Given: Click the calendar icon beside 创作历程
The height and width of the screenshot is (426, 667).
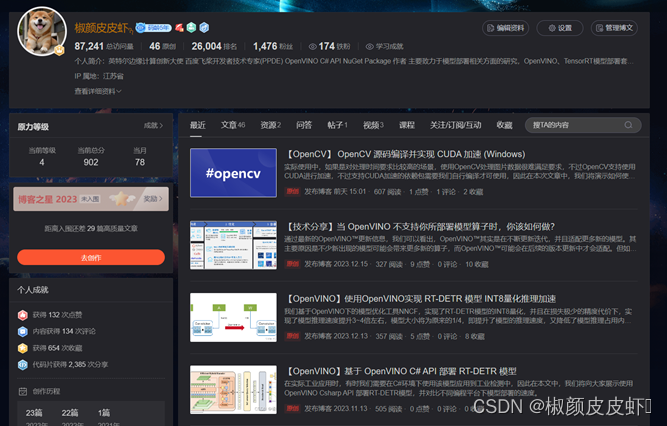Looking at the screenshot, I should click(23, 391).
